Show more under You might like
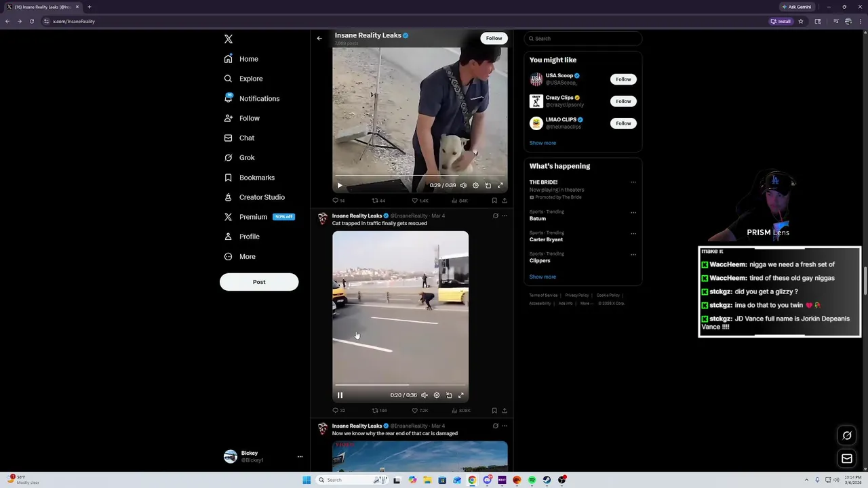The width and height of the screenshot is (868, 488). [x=542, y=143]
